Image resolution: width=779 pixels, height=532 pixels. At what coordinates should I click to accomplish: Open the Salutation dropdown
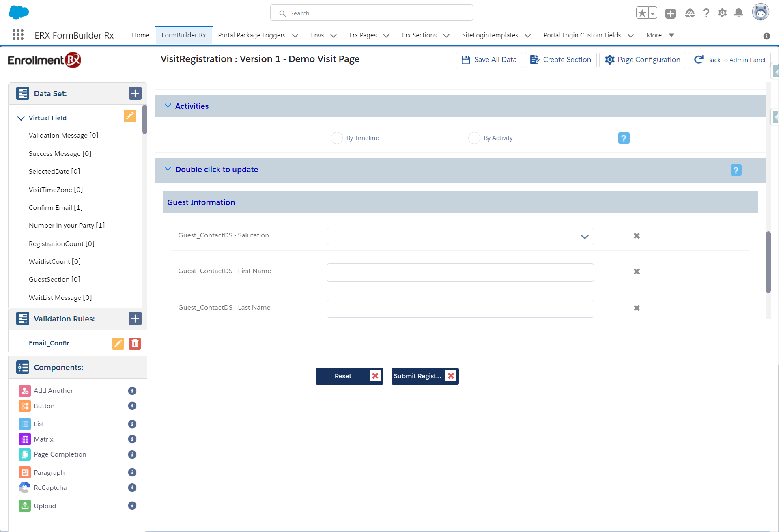pyautogui.click(x=460, y=237)
